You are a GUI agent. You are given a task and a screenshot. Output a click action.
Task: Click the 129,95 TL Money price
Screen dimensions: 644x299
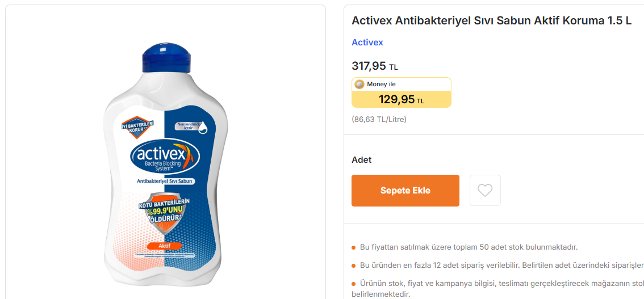(402, 99)
